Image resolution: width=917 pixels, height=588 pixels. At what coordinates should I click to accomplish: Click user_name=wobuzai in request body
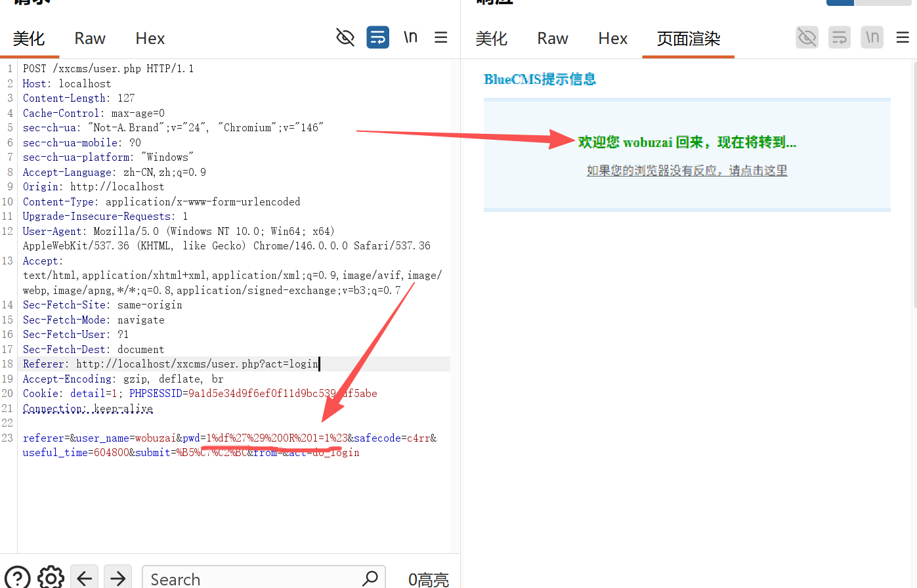point(127,438)
